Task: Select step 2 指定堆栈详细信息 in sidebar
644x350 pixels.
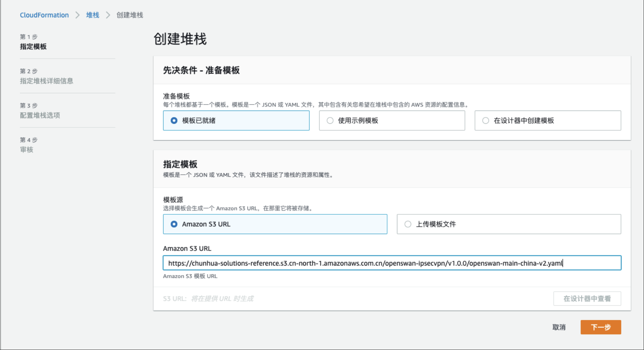Action: coord(46,81)
